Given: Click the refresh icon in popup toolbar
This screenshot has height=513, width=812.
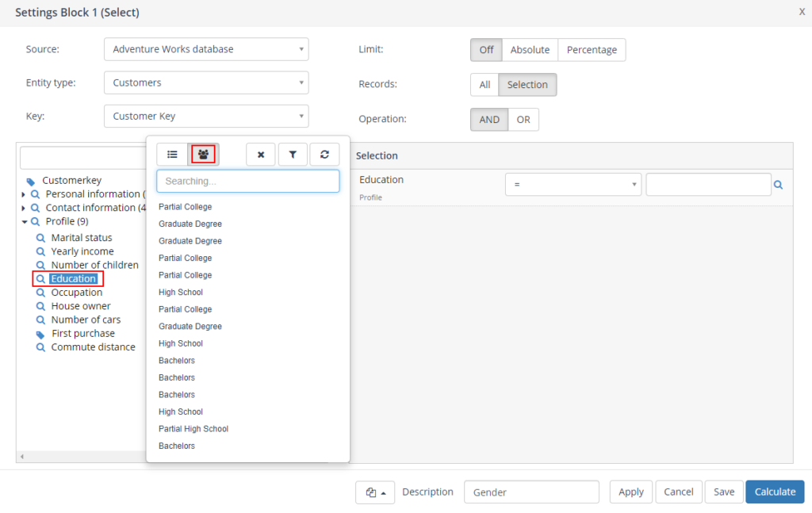Looking at the screenshot, I should 324,155.
